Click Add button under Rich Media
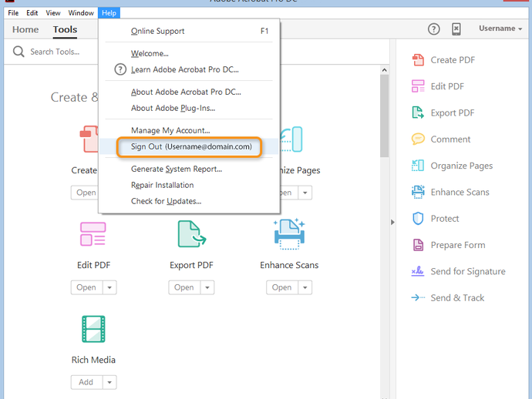This screenshot has width=532, height=399. point(86,382)
